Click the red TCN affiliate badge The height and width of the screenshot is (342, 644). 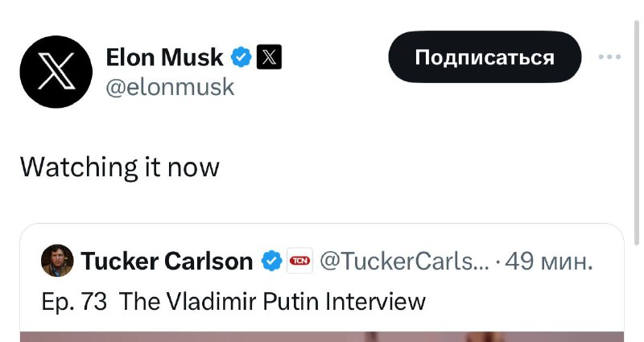click(300, 261)
